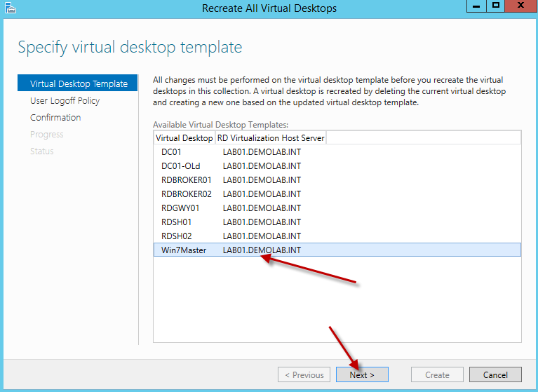Minimize the Recreate All Virtual Desktops window

(476, 6)
